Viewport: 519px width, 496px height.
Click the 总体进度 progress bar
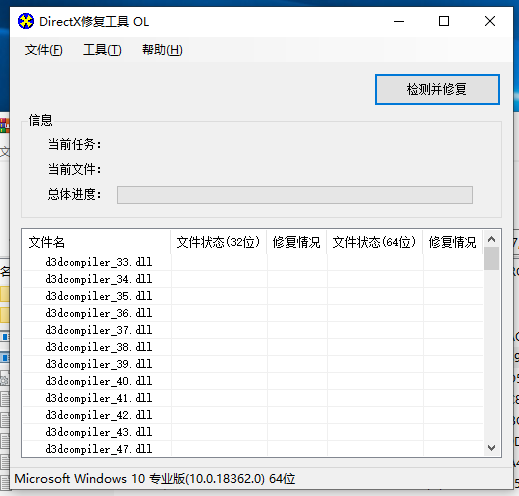(x=295, y=195)
